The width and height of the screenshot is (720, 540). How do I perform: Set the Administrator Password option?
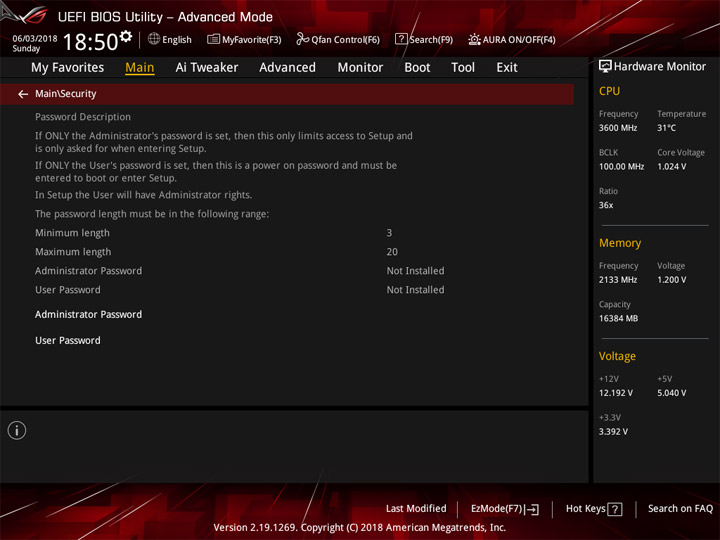pos(89,315)
